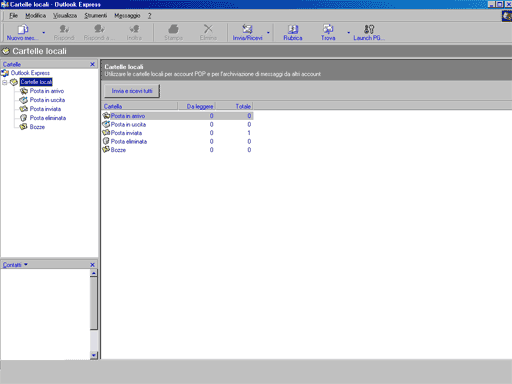The width and height of the screenshot is (512, 384).
Task: Open the Visualizza menu
Action: click(x=65, y=16)
